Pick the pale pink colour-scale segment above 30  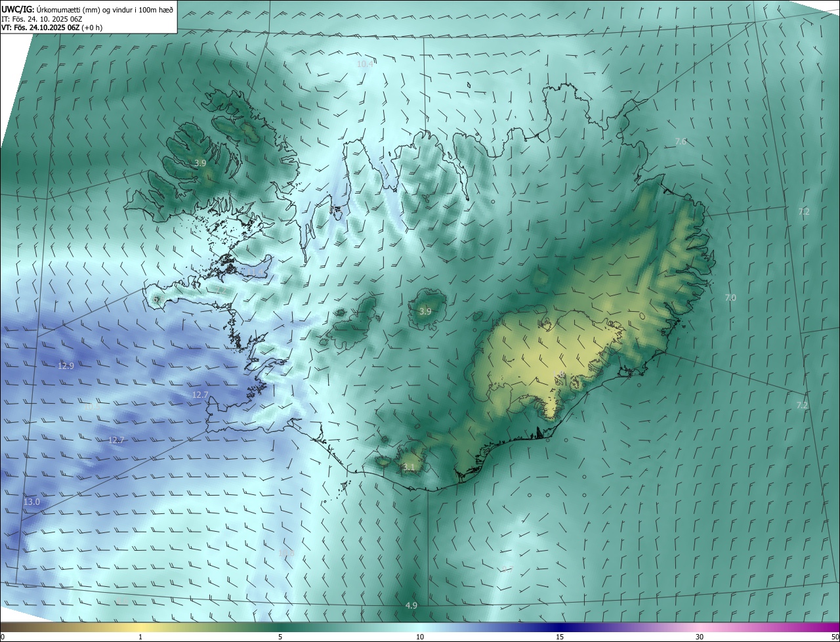(700, 627)
